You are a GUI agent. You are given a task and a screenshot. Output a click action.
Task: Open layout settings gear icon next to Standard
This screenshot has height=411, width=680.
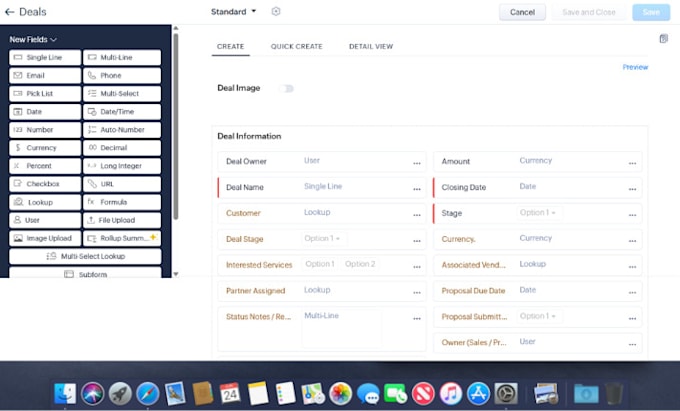[276, 12]
